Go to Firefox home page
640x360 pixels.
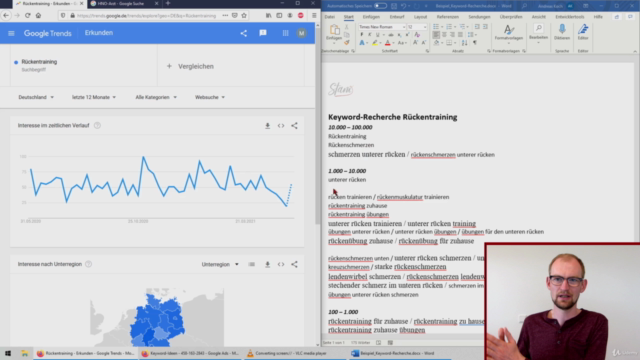38,16
